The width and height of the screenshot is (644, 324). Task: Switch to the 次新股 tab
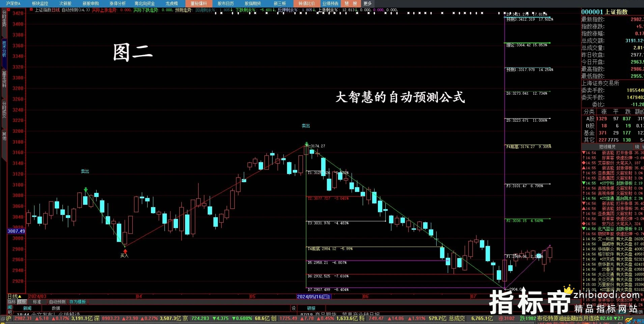tap(66, 3)
